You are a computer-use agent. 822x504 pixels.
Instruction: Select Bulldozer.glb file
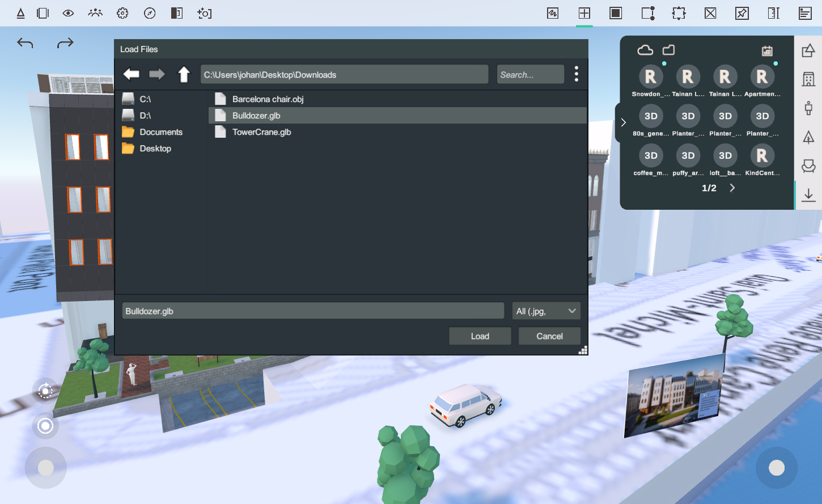pos(398,116)
